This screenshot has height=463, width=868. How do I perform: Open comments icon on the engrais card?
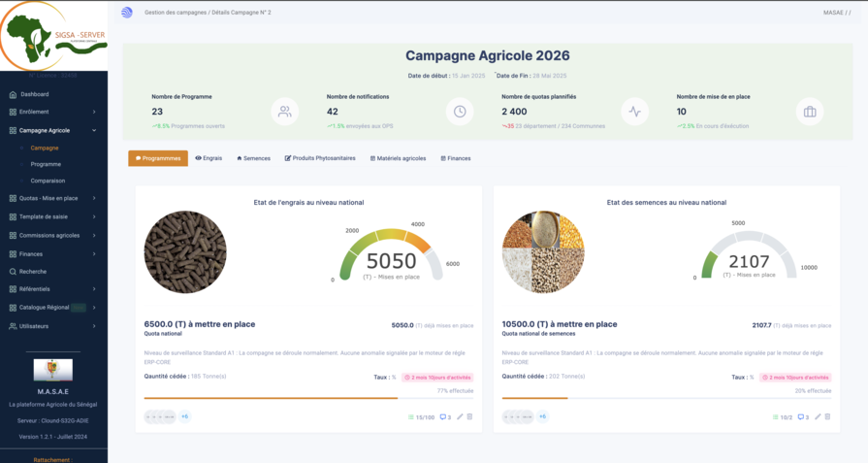tap(445, 417)
